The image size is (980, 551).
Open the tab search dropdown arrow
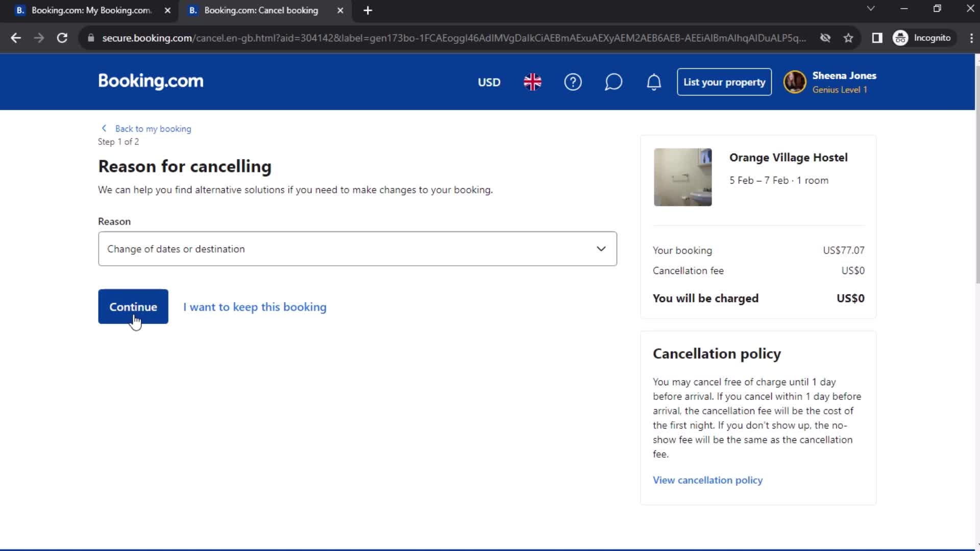click(871, 9)
